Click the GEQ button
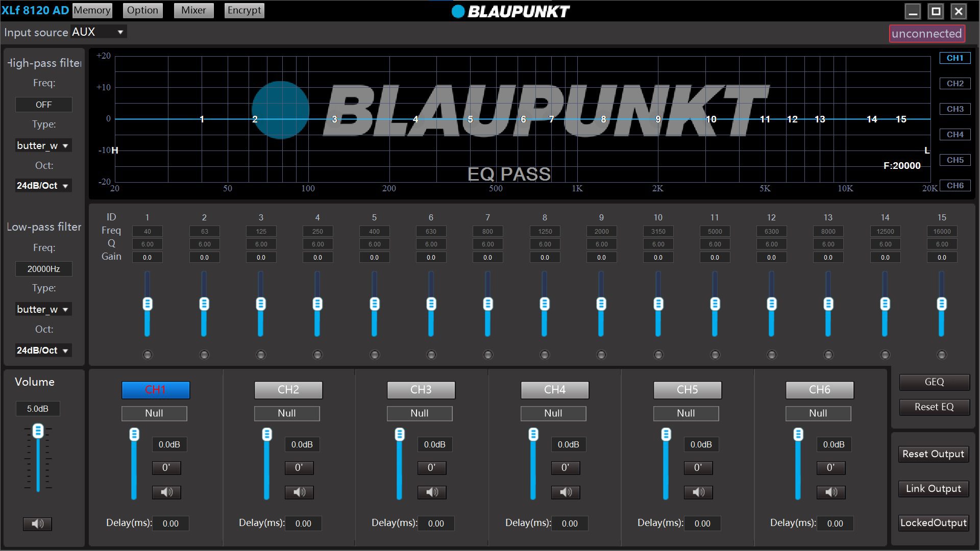Viewport: 980px width, 551px height. click(x=934, y=382)
